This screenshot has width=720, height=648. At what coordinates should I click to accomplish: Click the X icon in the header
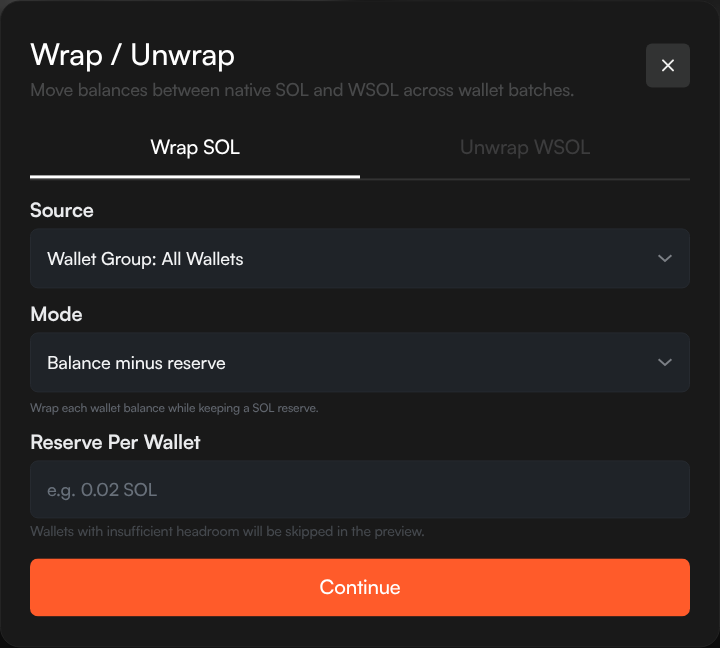pyautogui.click(x=668, y=66)
